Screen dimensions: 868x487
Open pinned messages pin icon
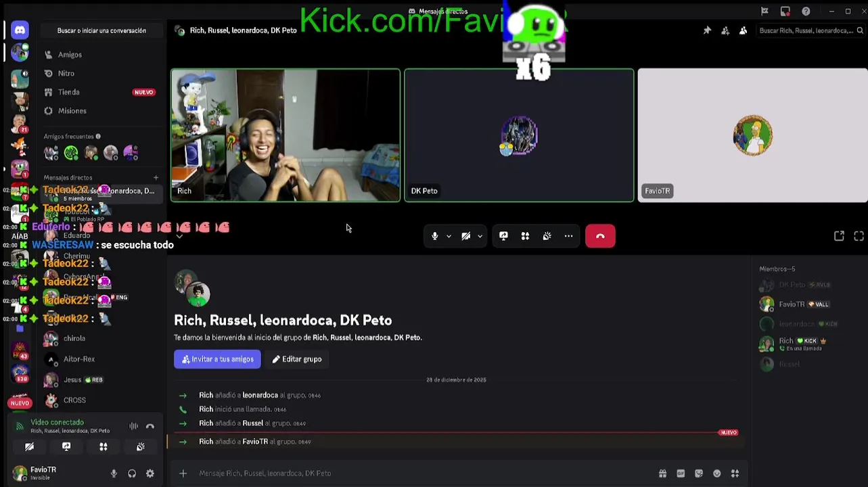tap(707, 30)
